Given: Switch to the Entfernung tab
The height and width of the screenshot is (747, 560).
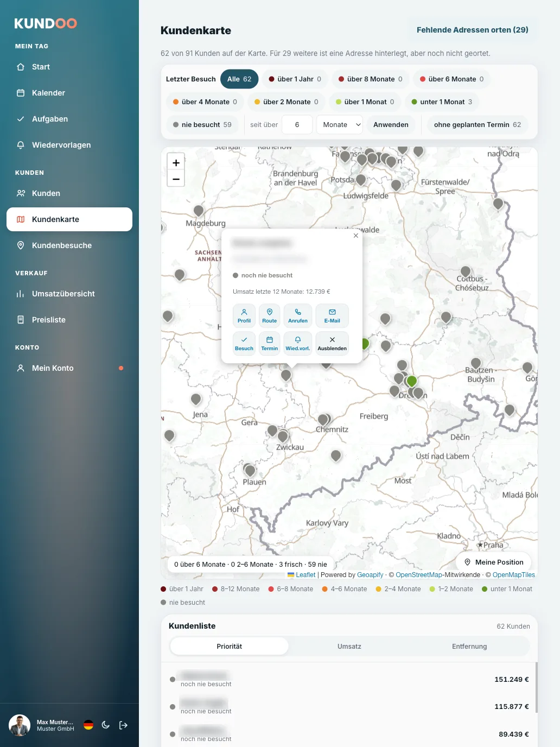Looking at the screenshot, I should [469, 647].
